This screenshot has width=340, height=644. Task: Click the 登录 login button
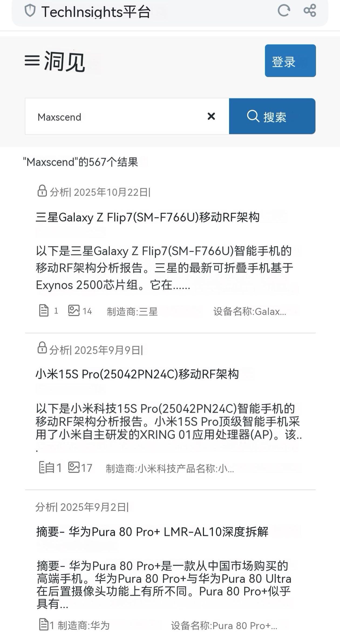(290, 61)
